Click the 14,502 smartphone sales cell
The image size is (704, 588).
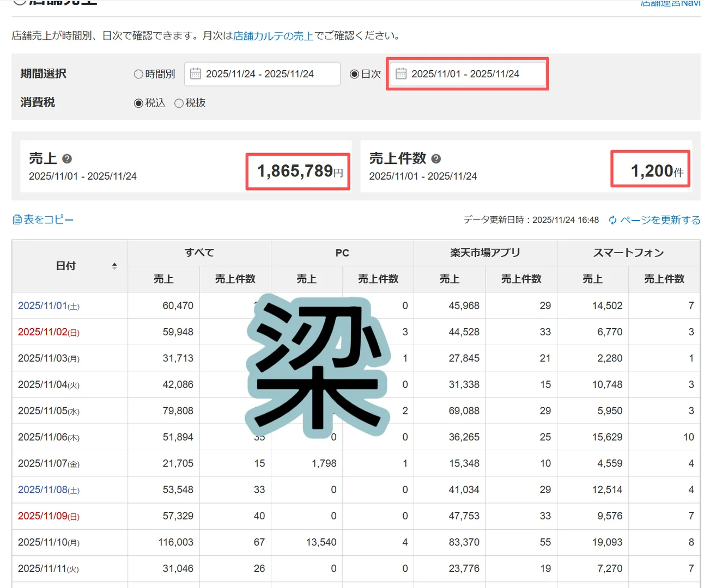click(593, 306)
